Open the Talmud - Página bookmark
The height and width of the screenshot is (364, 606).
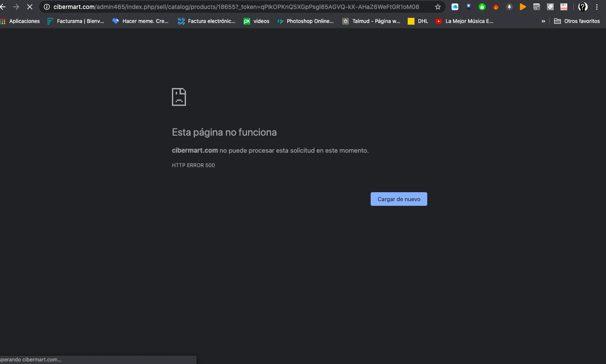point(372,21)
